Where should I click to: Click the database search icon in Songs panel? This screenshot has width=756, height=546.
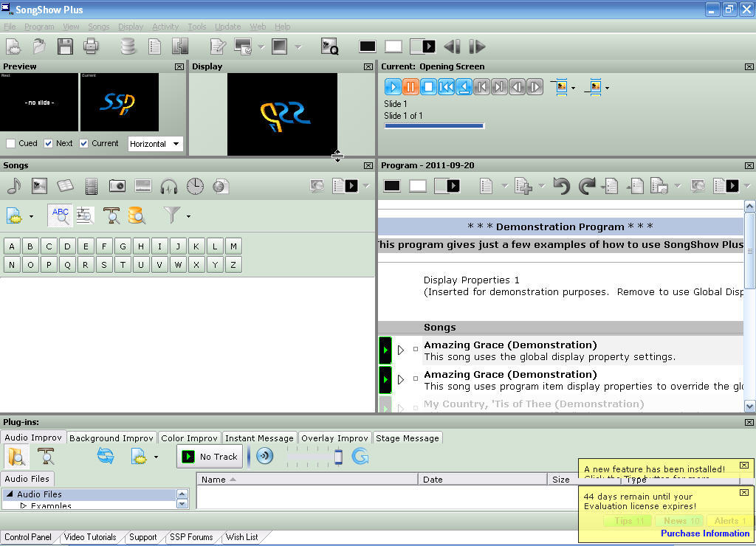(137, 215)
